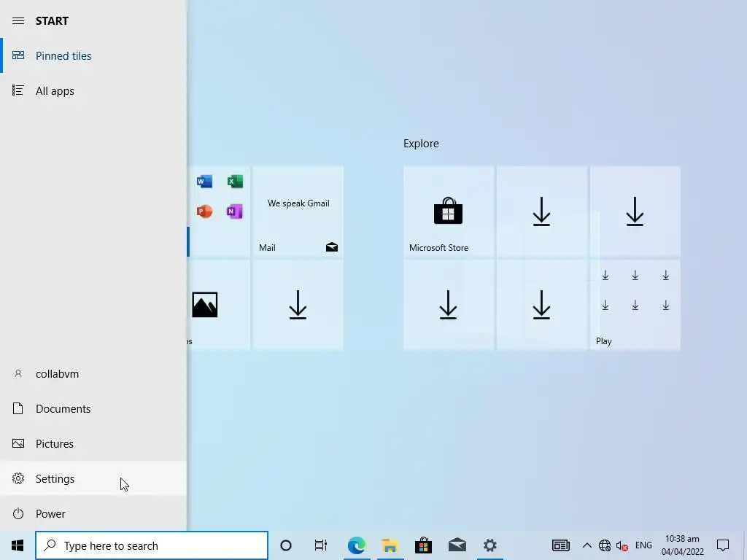Open Mail app from taskbar
This screenshot has width=747, height=560.
tap(457, 545)
